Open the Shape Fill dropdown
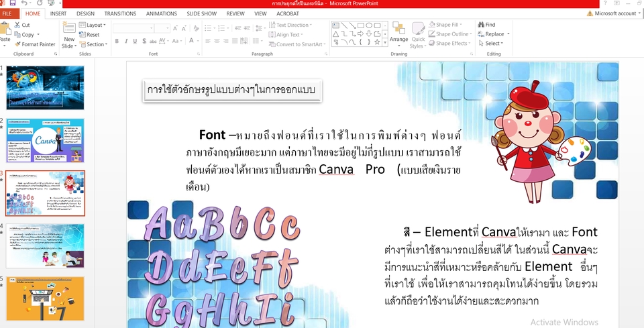This screenshot has width=644, height=328. (x=446, y=25)
